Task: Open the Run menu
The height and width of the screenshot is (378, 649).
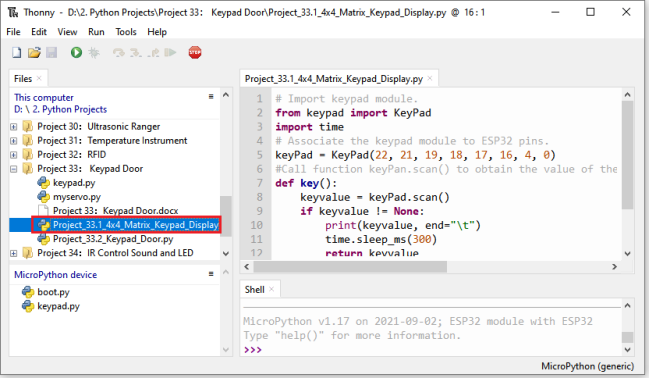Action: click(96, 32)
